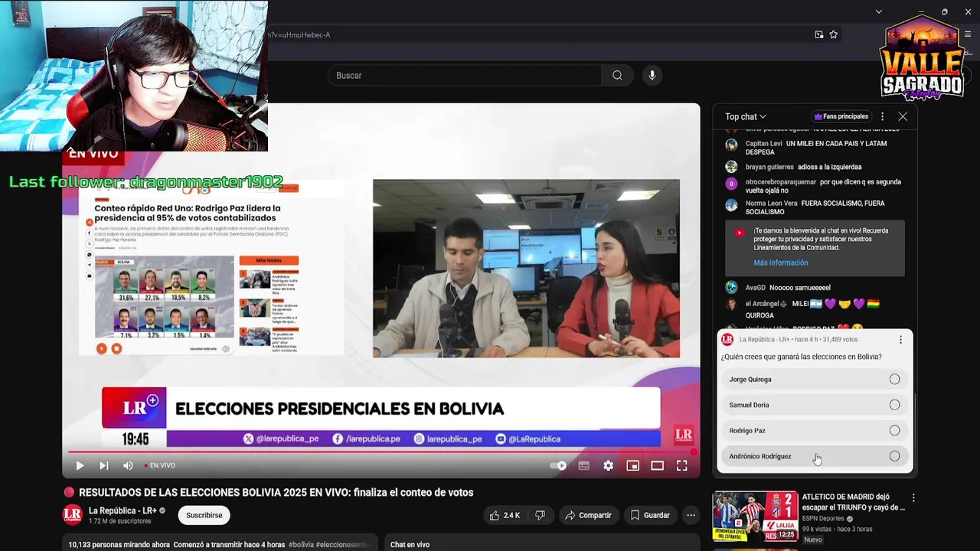Vote for Andrónico Rodríguez in the poll
This screenshot has width=980, height=551.
tap(815, 456)
